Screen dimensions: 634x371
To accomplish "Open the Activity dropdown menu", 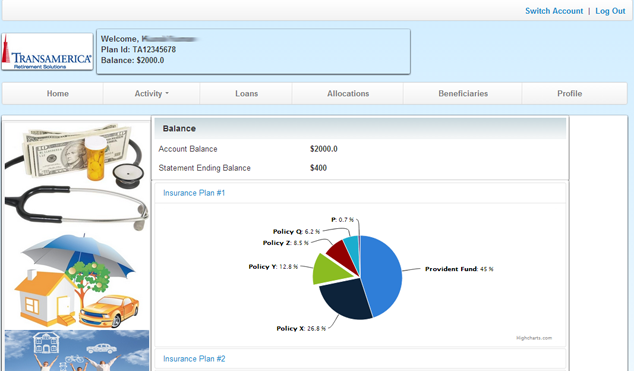I will (x=152, y=94).
